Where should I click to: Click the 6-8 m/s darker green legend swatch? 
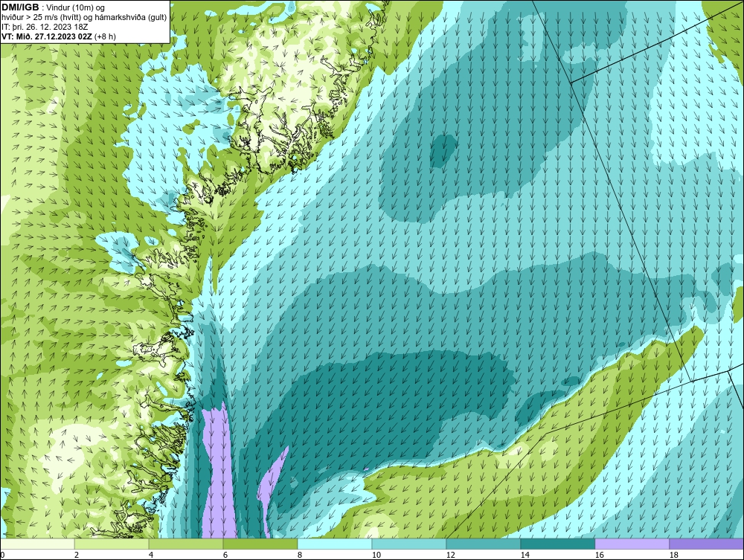tap(260, 544)
